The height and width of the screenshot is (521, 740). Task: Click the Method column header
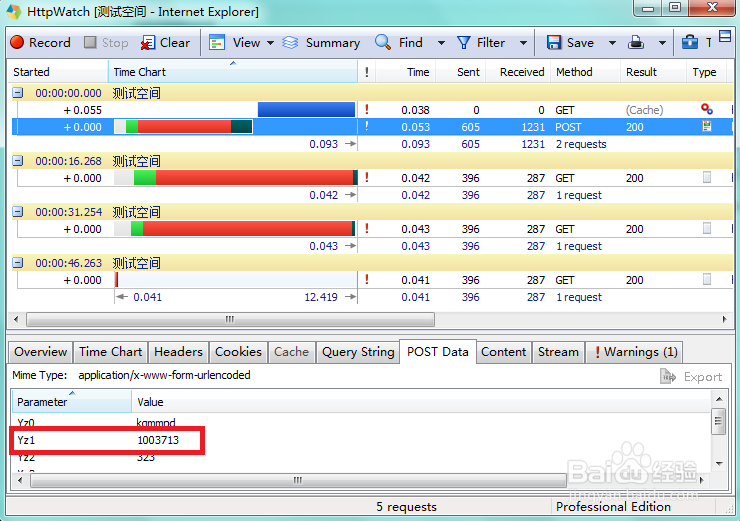pos(585,72)
